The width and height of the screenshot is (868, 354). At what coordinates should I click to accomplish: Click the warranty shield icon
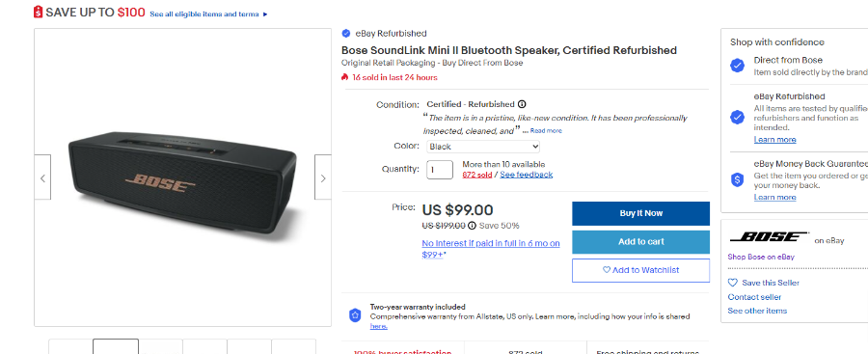(355, 315)
